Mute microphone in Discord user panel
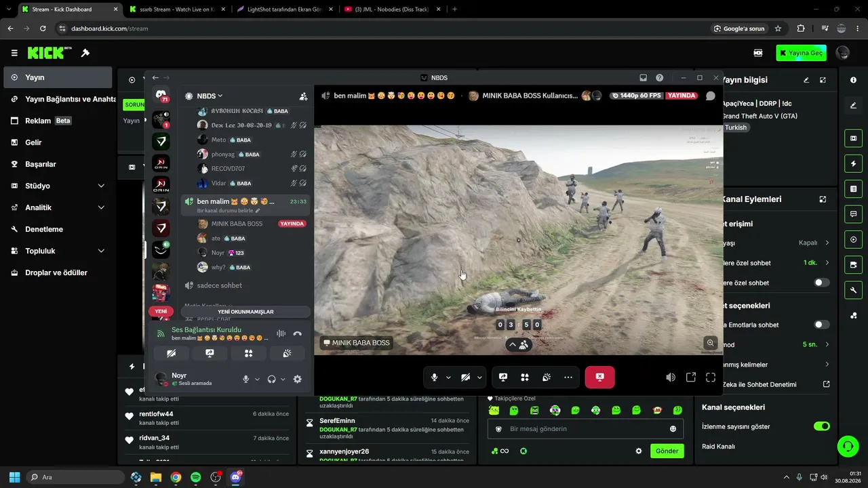The image size is (868, 488). pyautogui.click(x=246, y=380)
